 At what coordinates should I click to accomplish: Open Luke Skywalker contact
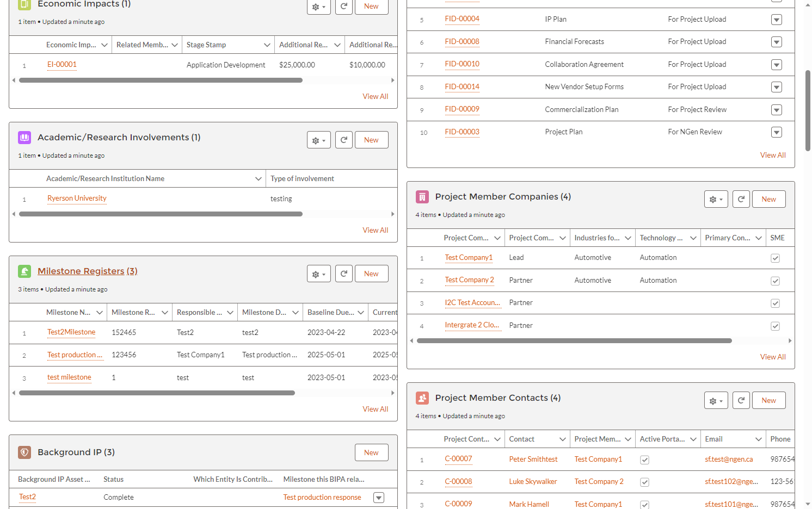click(x=533, y=482)
